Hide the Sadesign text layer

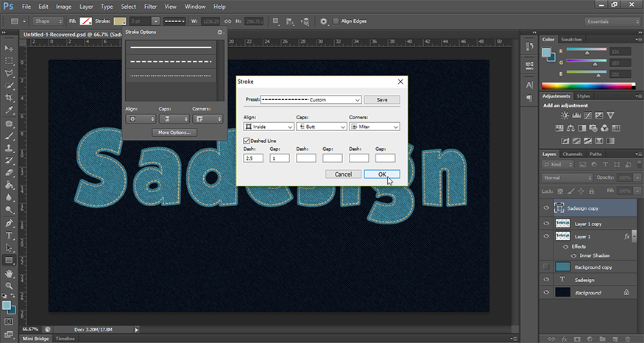[546, 280]
